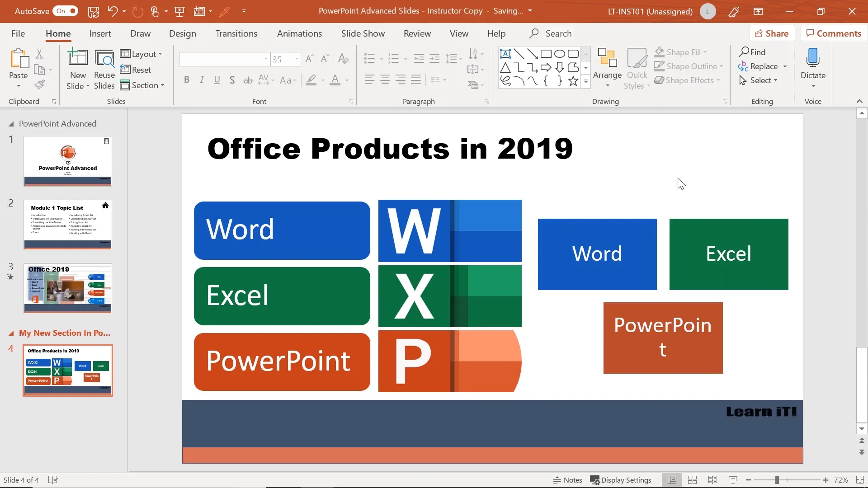Select the five-point star shape

[573, 81]
